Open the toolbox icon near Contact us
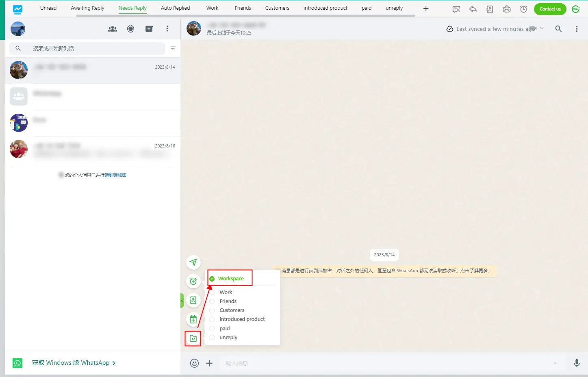This screenshot has height=377, width=588. pyautogui.click(x=506, y=9)
